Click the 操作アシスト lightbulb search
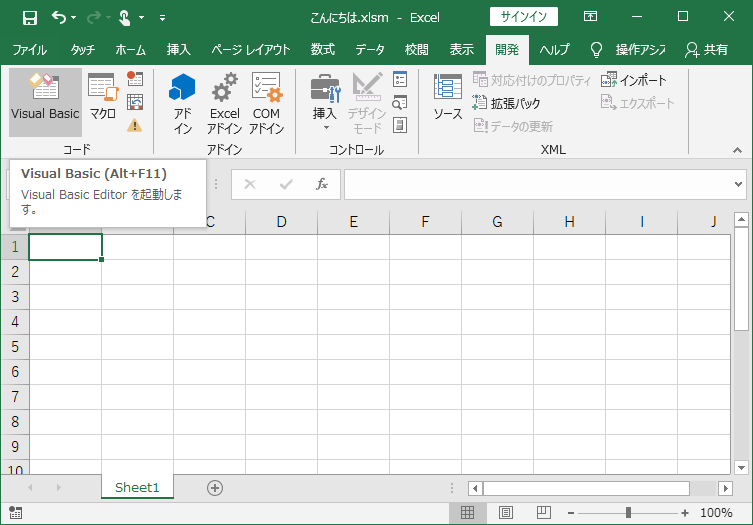Screen dimensions: 753x525 click(x=628, y=49)
